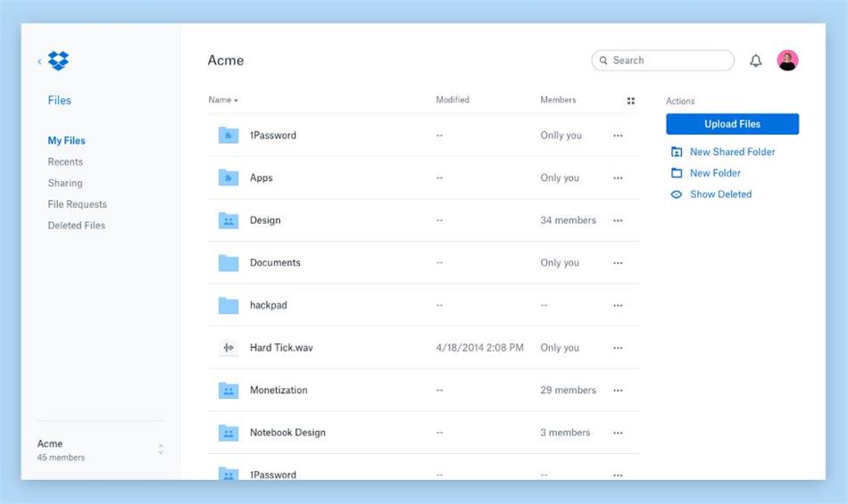This screenshot has height=504, width=848.
Task: Toggle Show Deleted files eye icon
Action: 677,194
